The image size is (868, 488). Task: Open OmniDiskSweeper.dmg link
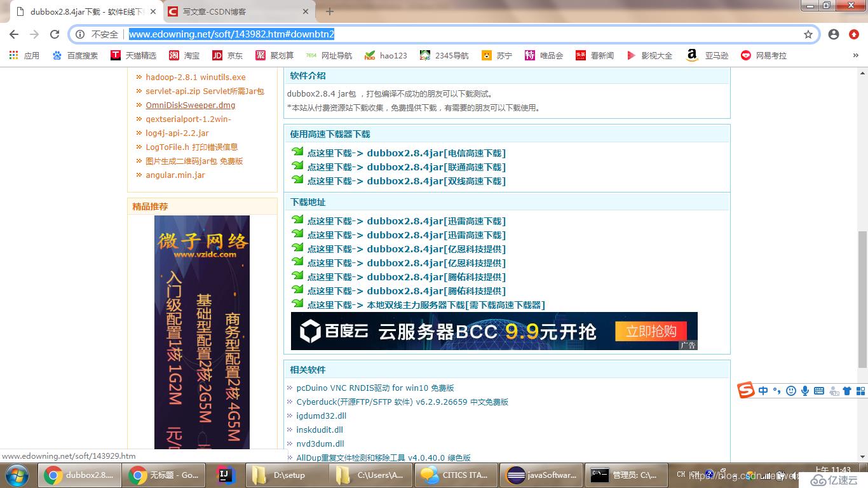click(191, 105)
